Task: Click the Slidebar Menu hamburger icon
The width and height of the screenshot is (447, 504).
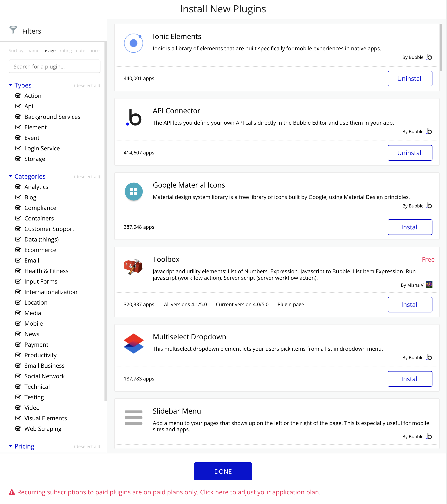Action: 134,417
